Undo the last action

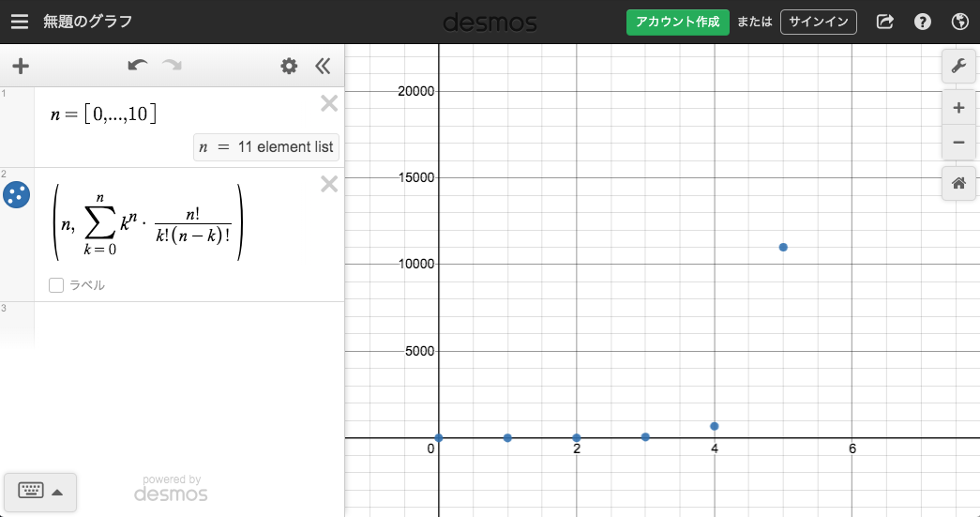pos(138,65)
